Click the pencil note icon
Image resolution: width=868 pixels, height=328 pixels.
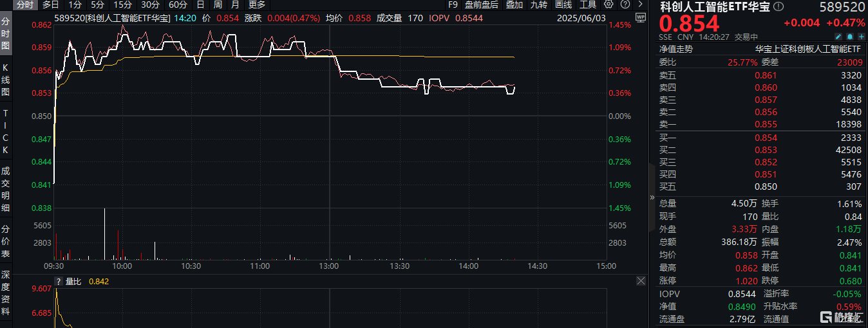[x=837, y=37]
